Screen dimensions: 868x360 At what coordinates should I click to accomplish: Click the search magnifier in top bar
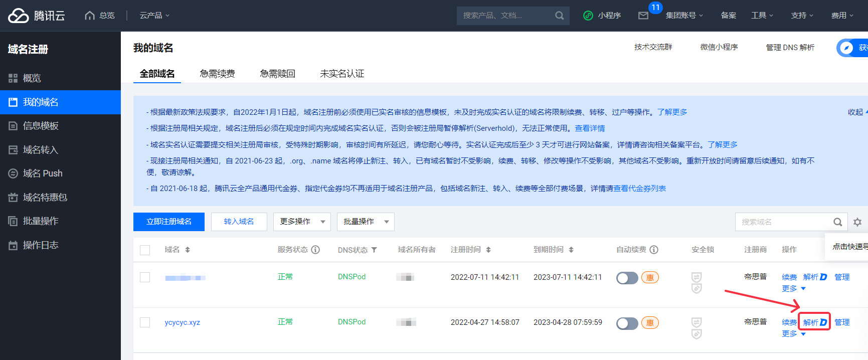pos(560,16)
